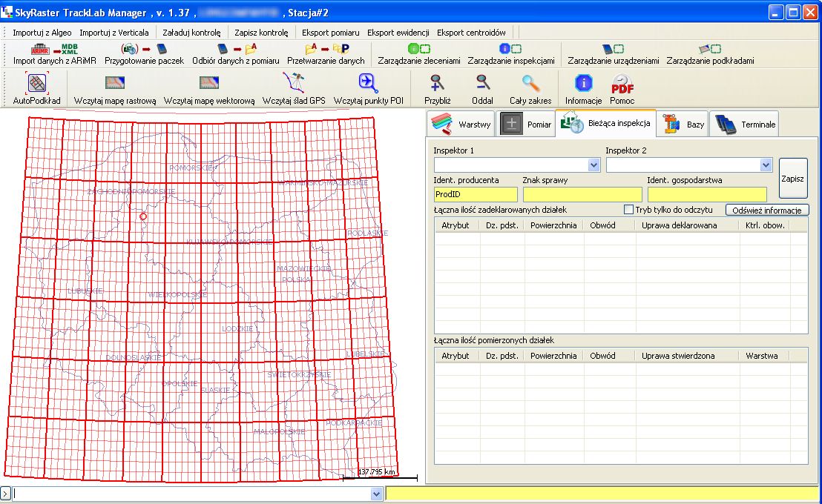The height and width of the screenshot is (504, 822).
Task: Open the bottom command line dropdown
Action: (376, 494)
